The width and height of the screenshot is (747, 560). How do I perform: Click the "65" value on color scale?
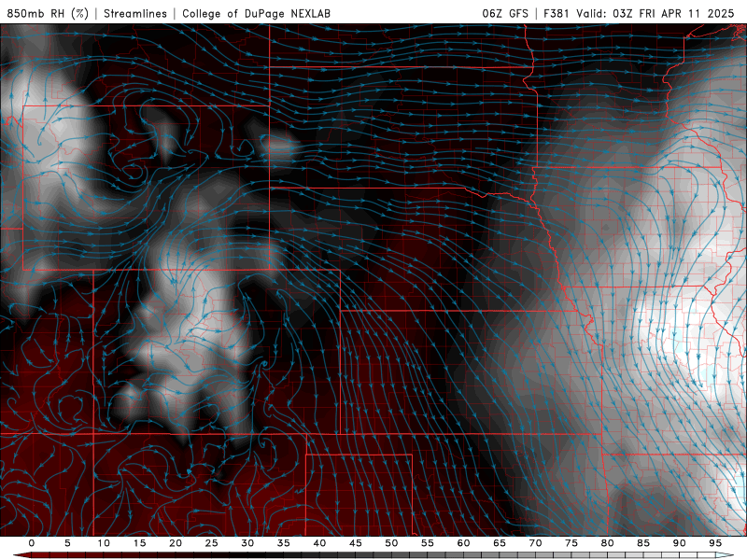[500, 543]
